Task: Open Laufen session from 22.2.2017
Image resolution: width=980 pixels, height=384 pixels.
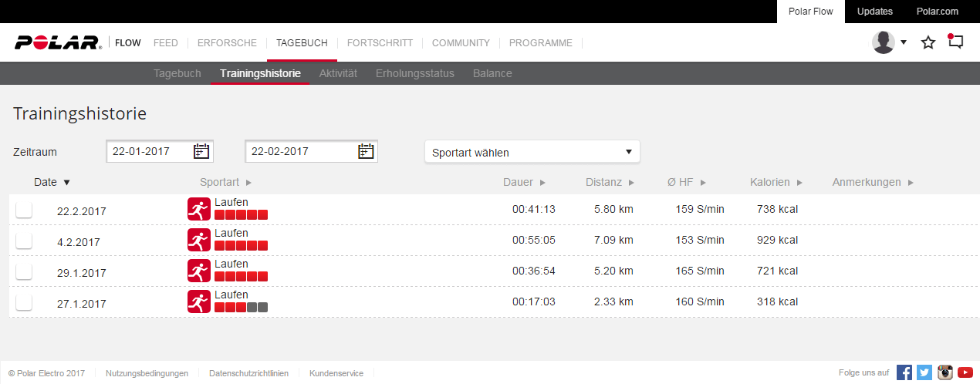Action: coord(231,202)
